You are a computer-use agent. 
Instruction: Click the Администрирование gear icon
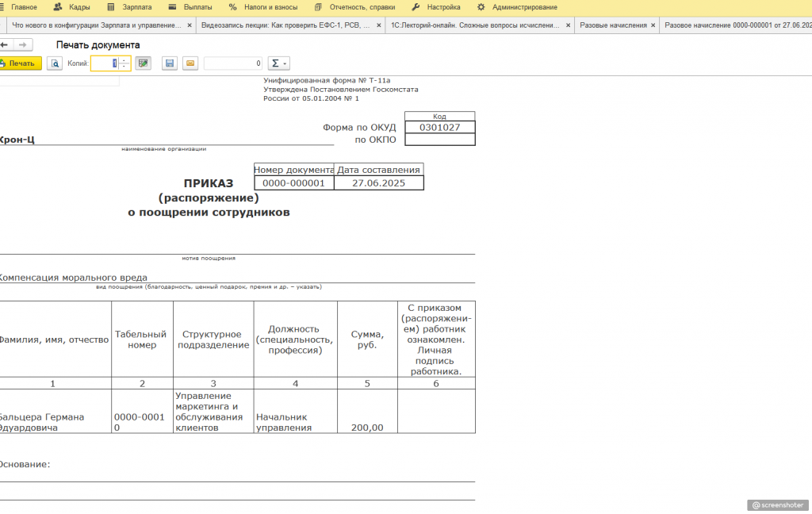tap(481, 7)
